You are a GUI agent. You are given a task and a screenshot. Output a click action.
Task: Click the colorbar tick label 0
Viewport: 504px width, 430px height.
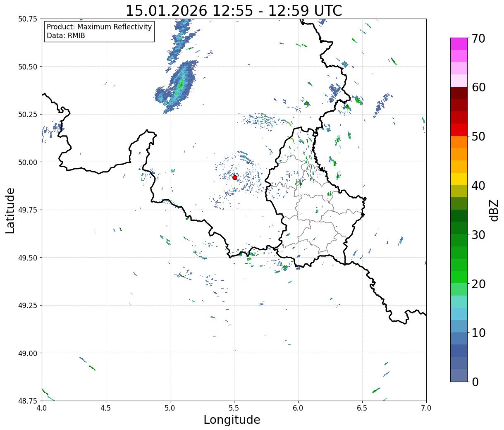point(475,382)
